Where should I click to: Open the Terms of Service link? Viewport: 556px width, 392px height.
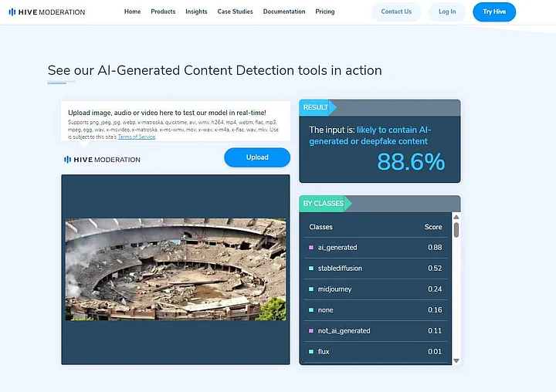(137, 137)
